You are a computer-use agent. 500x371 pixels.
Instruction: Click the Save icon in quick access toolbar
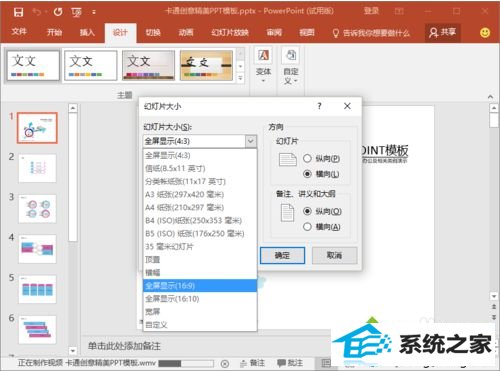[x=18, y=12]
